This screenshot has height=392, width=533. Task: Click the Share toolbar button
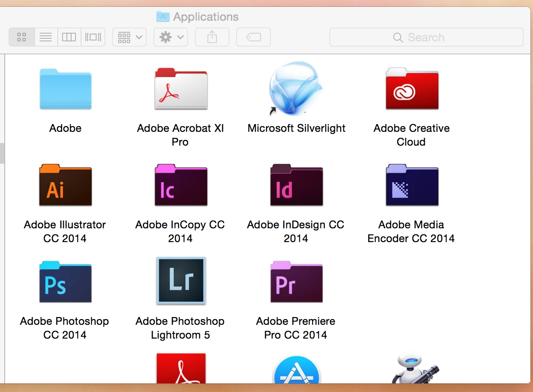pyautogui.click(x=212, y=37)
